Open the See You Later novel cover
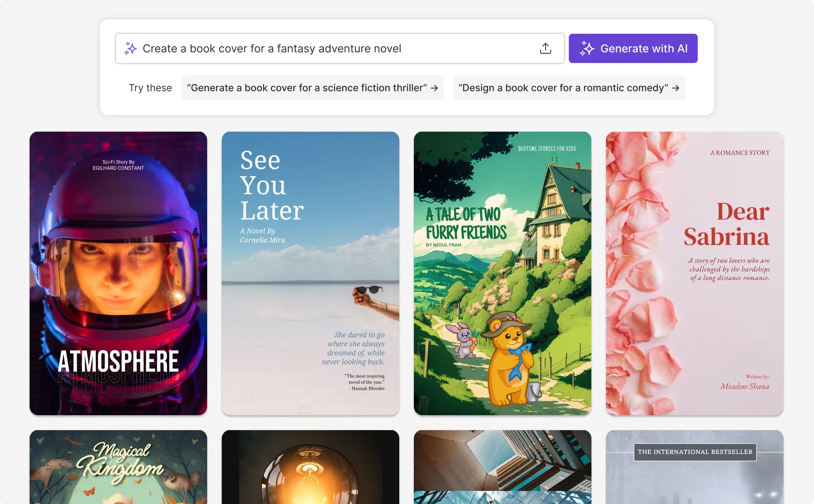The height and width of the screenshot is (504, 814). (x=310, y=273)
